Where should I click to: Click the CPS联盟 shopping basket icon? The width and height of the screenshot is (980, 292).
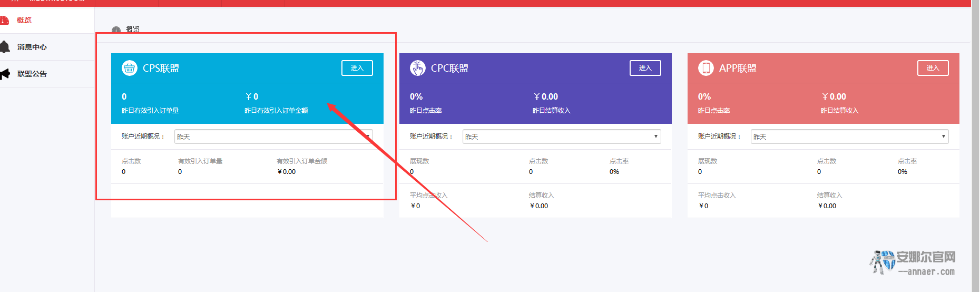[x=129, y=68]
